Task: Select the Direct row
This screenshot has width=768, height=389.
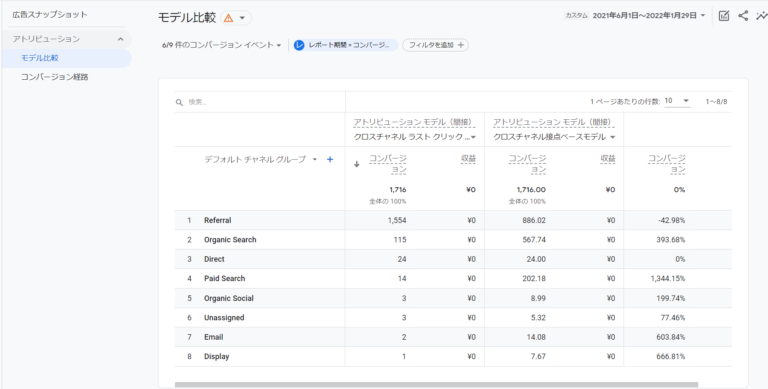Action: 453,259
